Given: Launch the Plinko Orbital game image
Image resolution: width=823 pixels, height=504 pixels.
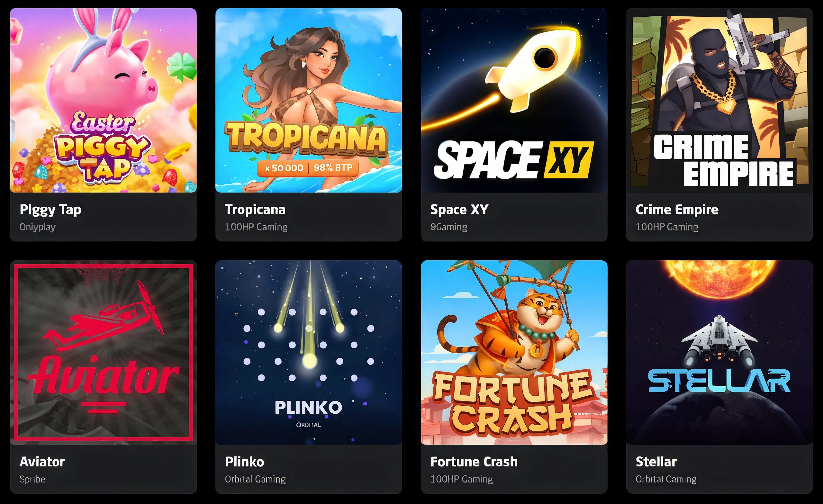Looking at the screenshot, I should pyautogui.click(x=309, y=352).
